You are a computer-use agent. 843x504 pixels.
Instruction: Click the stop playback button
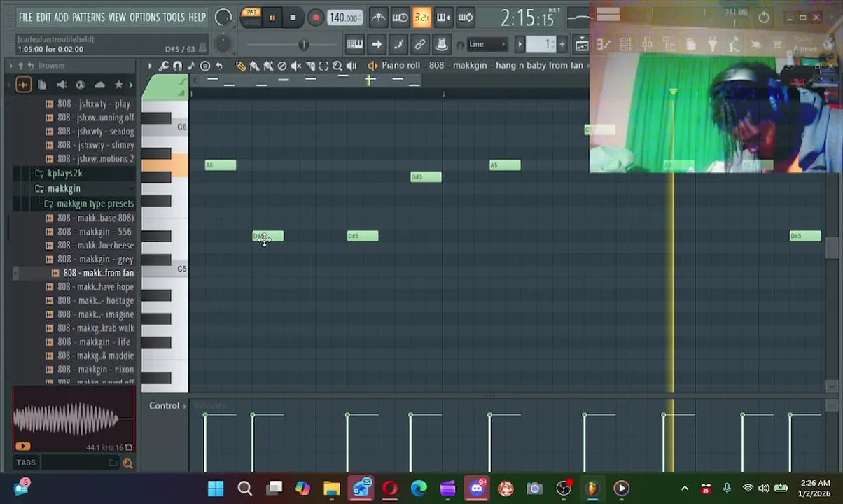293,17
